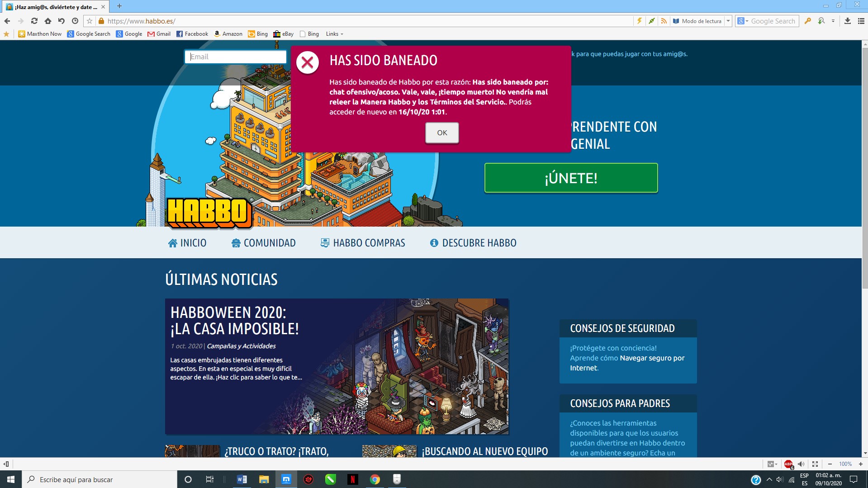Decrease zoom with the minus button
Viewport: 868px width, 488px height.
pos(830,464)
